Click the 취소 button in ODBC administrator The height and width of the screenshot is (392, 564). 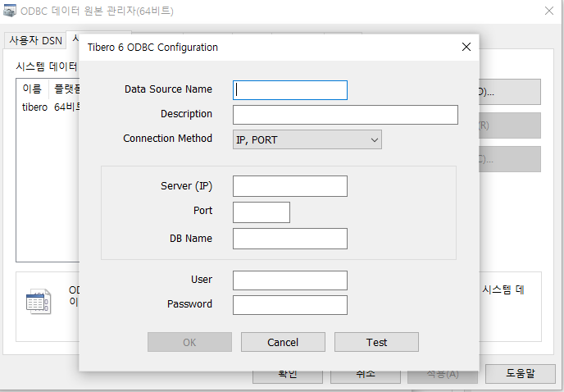point(366,377)
